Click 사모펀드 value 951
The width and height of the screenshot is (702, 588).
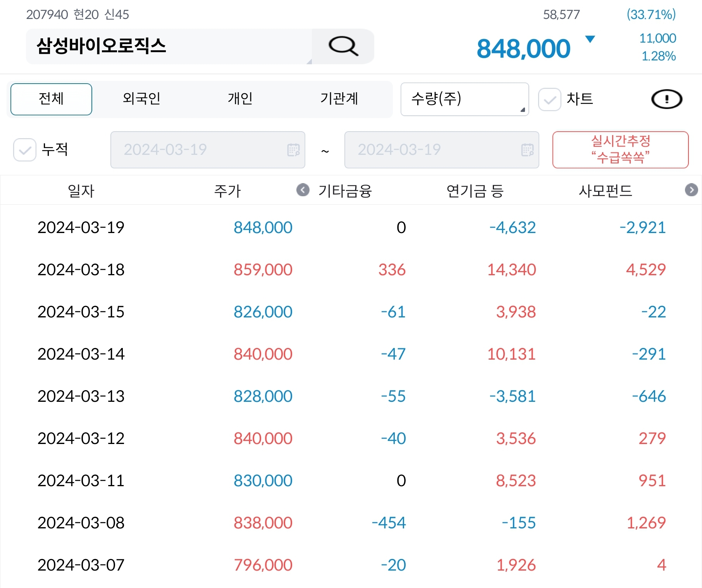(652, 480)
